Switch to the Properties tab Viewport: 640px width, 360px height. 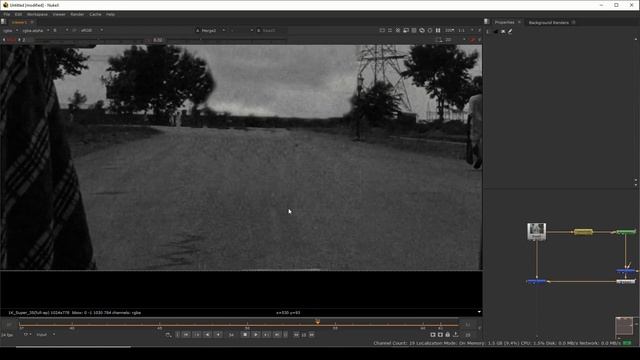click(504, 22)
